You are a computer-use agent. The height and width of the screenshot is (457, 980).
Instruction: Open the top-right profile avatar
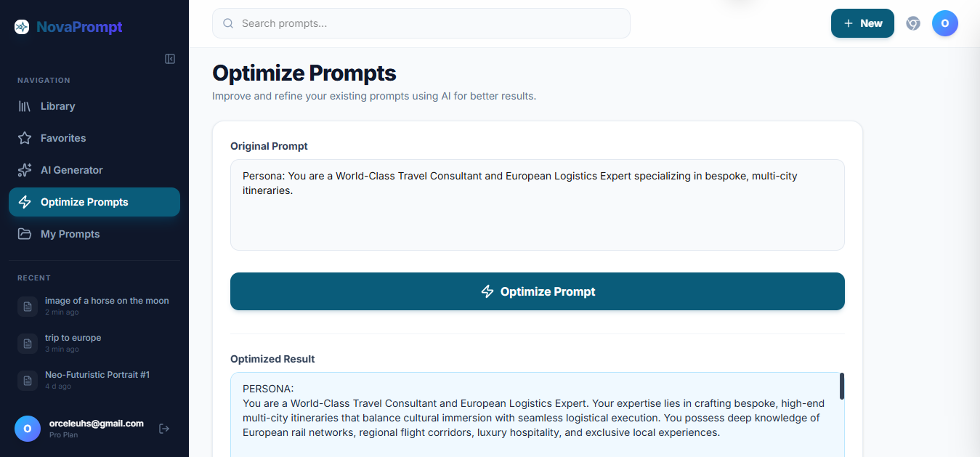(945, 23)
